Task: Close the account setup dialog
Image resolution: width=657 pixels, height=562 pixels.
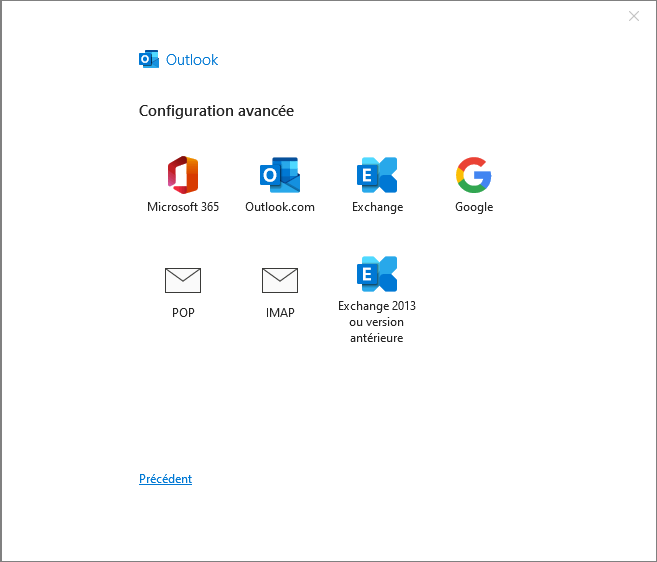Action: click(634, 16)
